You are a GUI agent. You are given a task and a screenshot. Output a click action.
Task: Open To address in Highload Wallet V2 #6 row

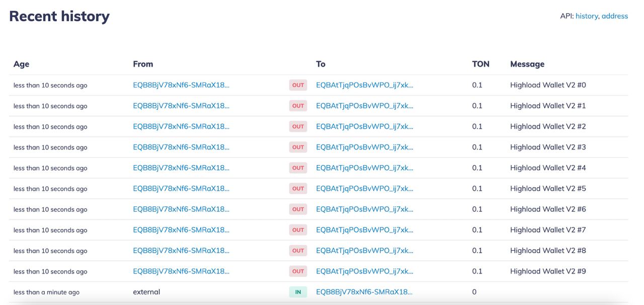(x=365, y=209)
